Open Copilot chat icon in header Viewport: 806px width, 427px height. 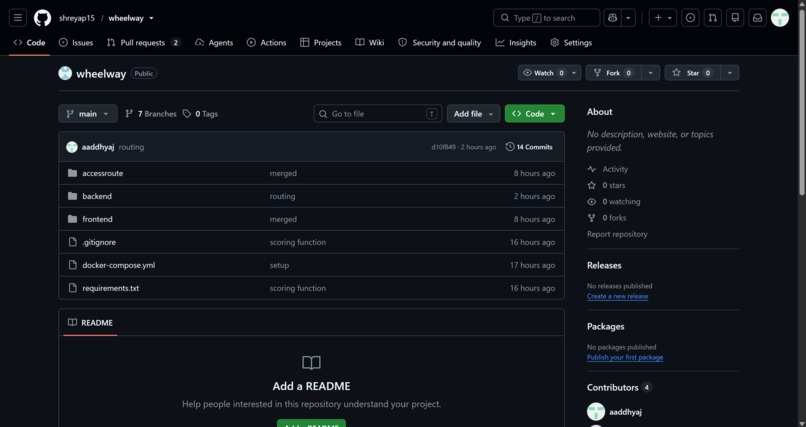pos(612,18)
